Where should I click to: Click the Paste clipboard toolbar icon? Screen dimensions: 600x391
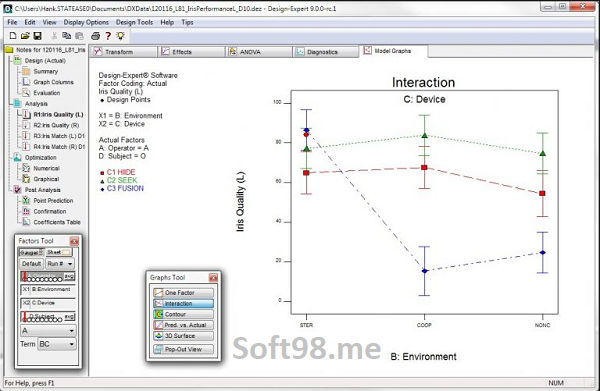tap(79, 36)
